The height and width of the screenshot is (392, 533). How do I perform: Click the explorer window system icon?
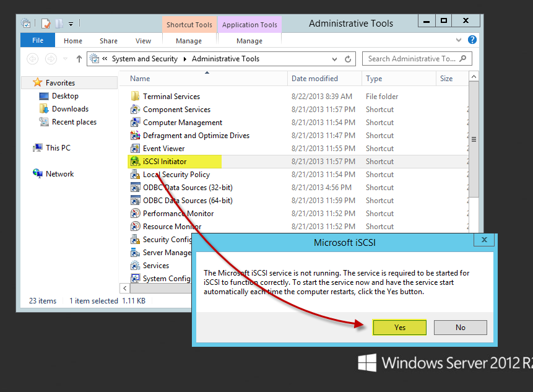[x=26, y=23]
